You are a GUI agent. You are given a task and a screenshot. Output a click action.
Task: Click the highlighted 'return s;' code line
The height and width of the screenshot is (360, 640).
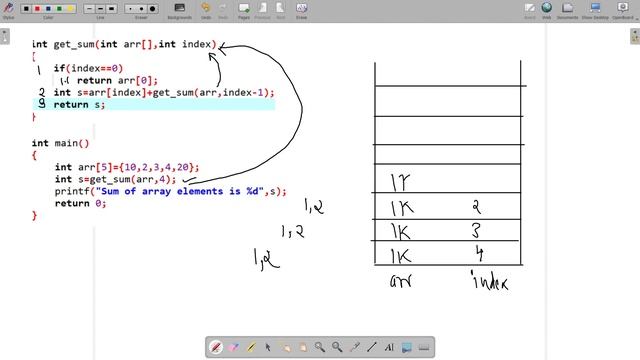[79, 105]
